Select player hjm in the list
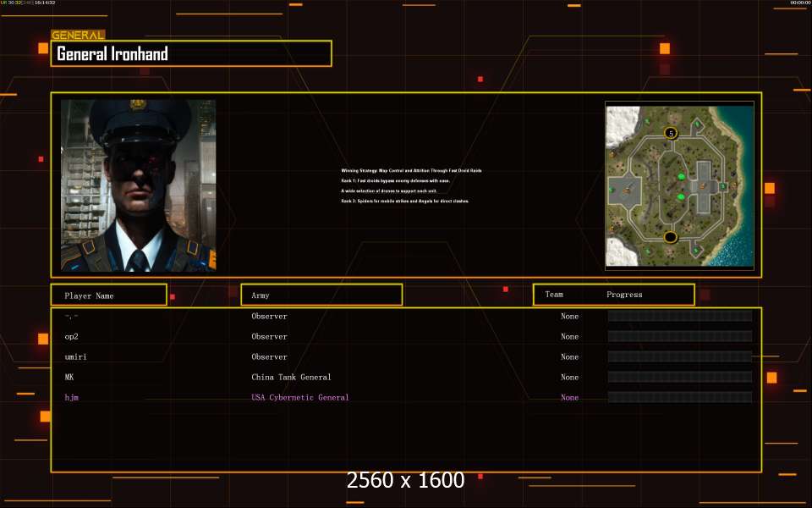 (72, 397)
